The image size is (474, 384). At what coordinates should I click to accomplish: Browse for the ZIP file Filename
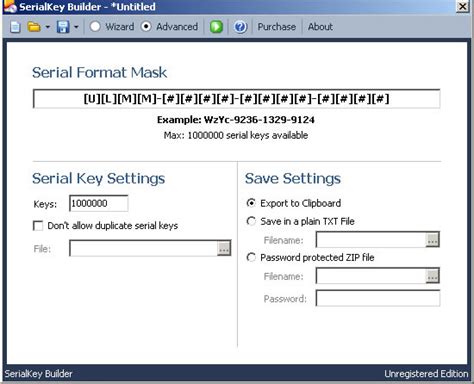432,276
